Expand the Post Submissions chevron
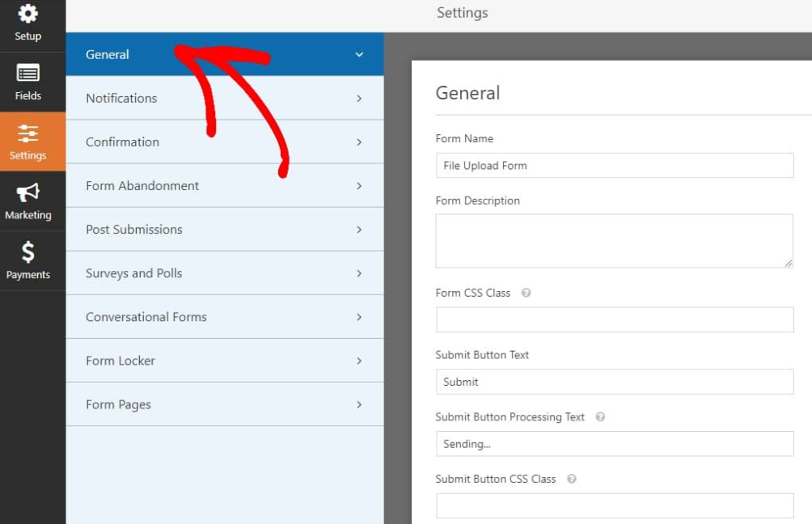The image size is (812, 524). pos(359,230)
